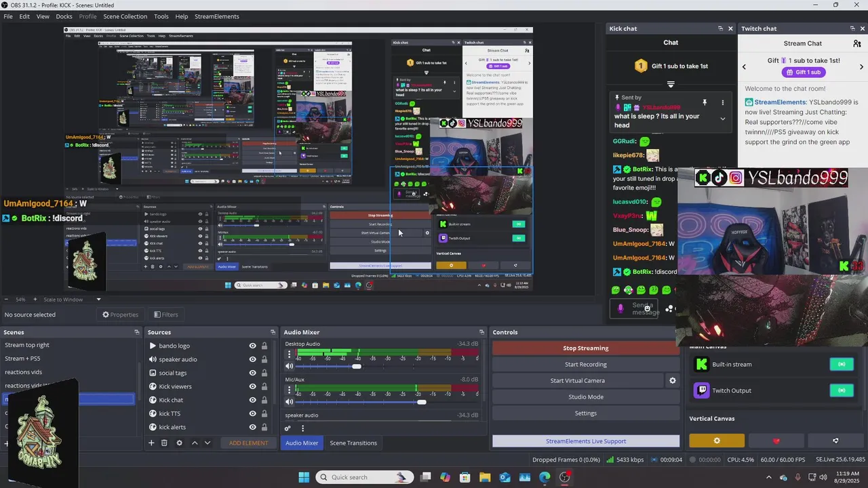The image size is (868, 488).
Task: Select the Stream + PS5 scene
Action: coord(22,359)
